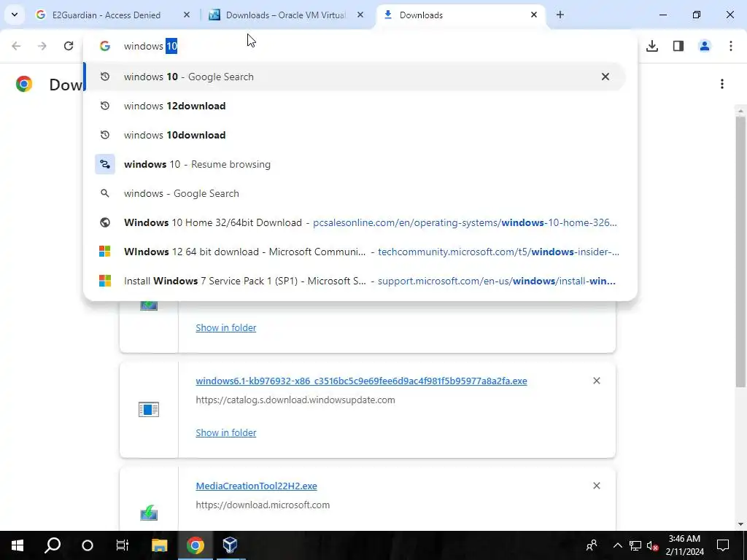This screenshot has width=747, height=560.
Task: Open Windows taskbar search
Action: (x=53, y=545)
